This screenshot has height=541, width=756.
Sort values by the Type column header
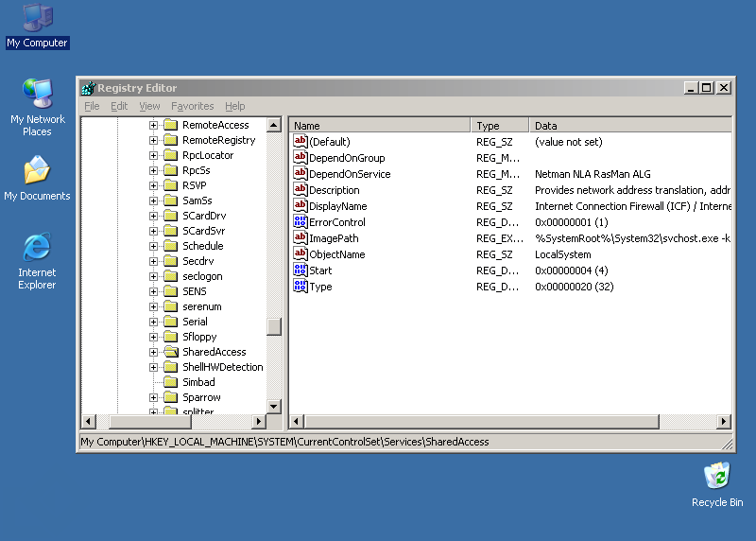click(x=500, y=126)
